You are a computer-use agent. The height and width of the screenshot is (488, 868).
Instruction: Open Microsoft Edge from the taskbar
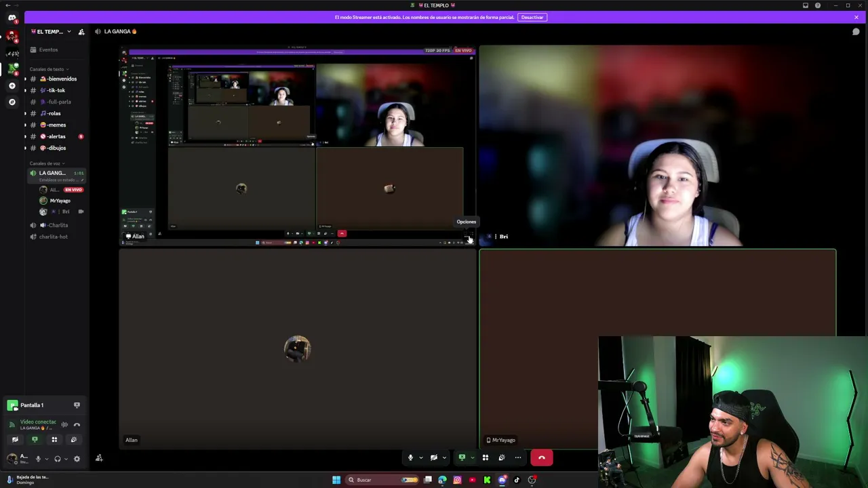coord(442,480)
